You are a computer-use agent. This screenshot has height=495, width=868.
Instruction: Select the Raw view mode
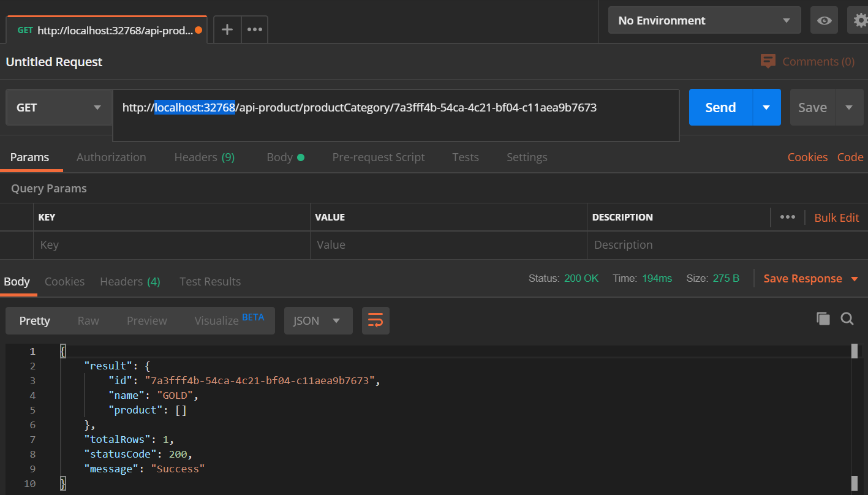tap(88, 320)
